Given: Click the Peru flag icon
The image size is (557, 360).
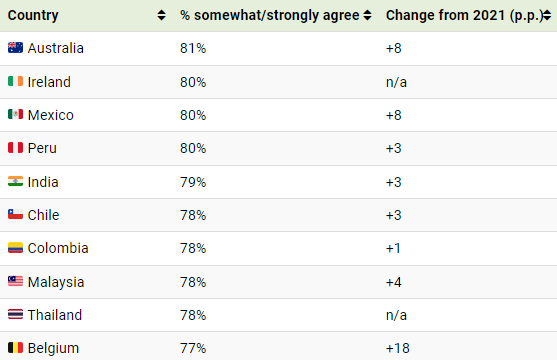Looking at the screenshot, I should pyautogui.click(x=15, y=148).
